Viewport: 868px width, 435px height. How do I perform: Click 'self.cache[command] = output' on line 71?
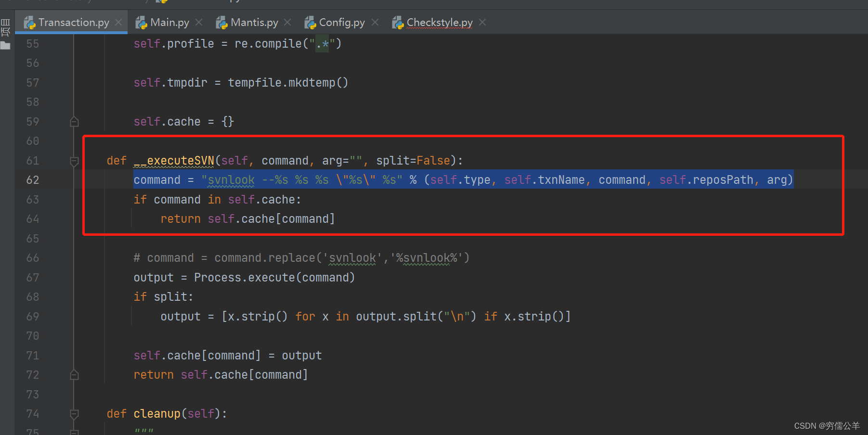[x=228, y=356]
